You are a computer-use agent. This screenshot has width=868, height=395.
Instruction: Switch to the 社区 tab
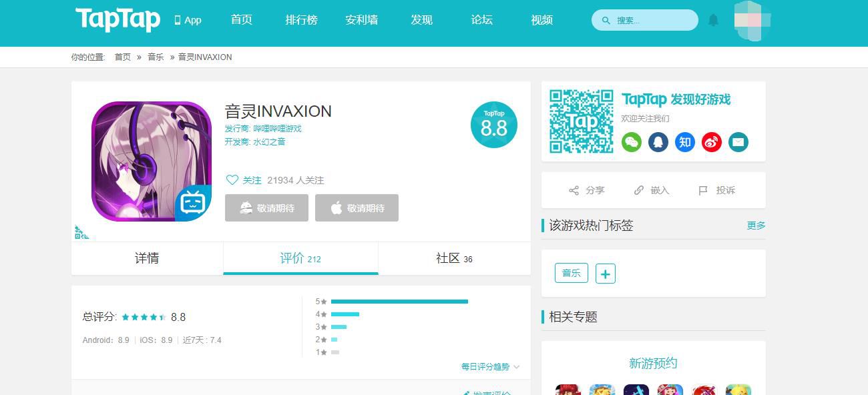tap(454, 258)
